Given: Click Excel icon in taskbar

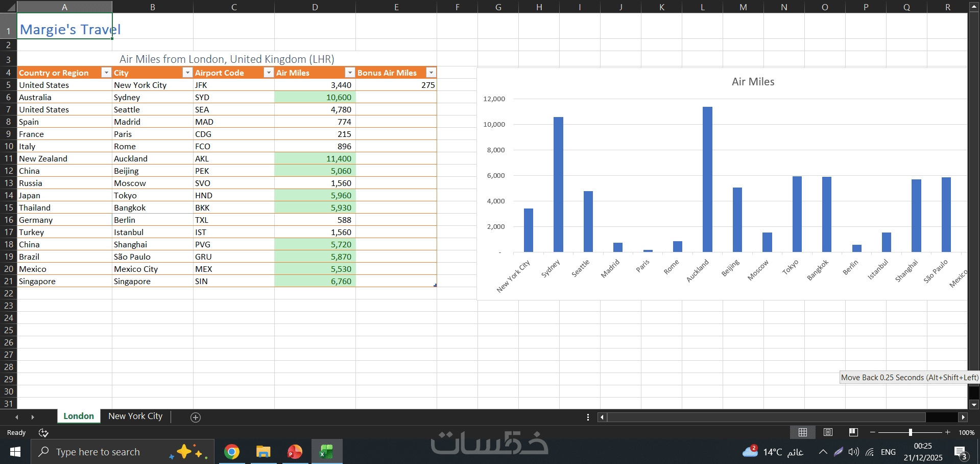Looking at the screenshot, I should 326,452.
